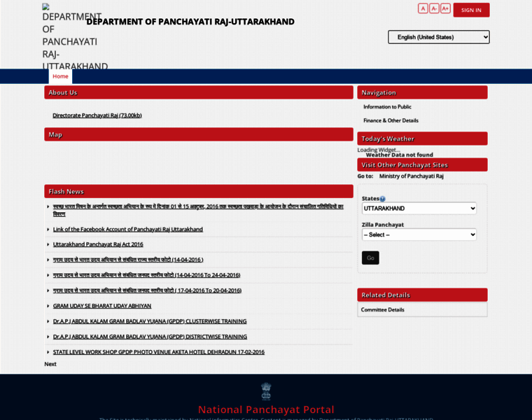Open Committee Details under Related Details

[x=382, y=309]
